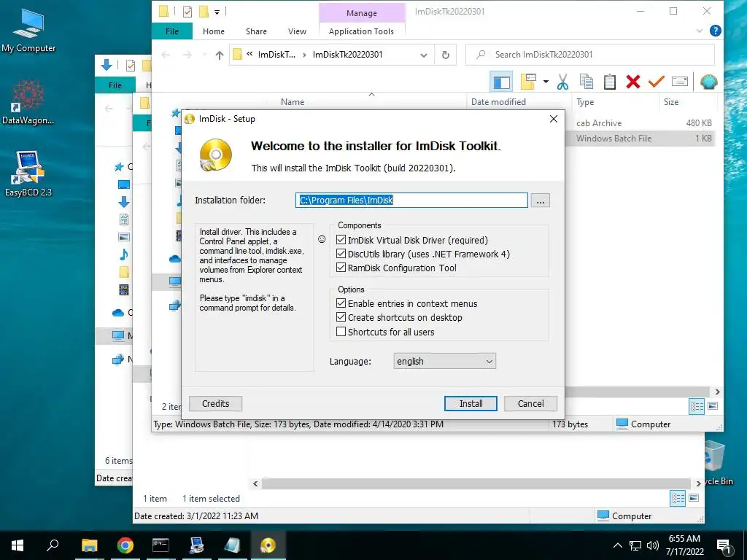Click the quick access Properties checkmark icon
This screenshot has height=560, width=747.
click(x=187, y=12)
